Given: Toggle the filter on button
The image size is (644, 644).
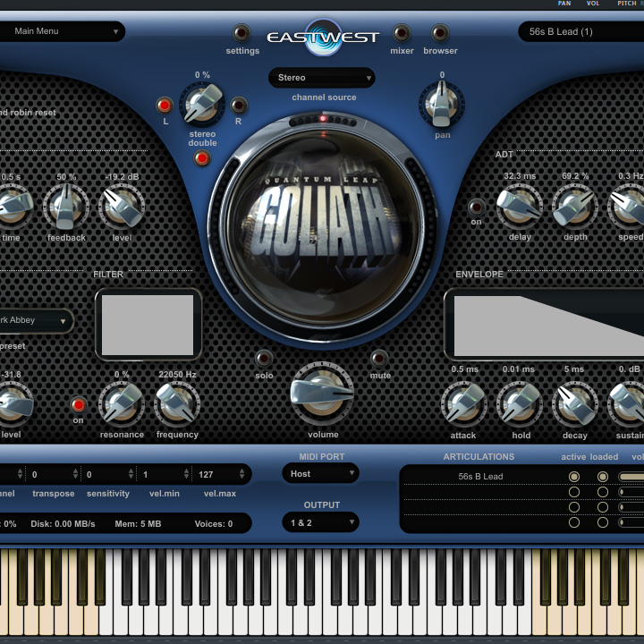Looking at the screenshot, I should (79, 405).
